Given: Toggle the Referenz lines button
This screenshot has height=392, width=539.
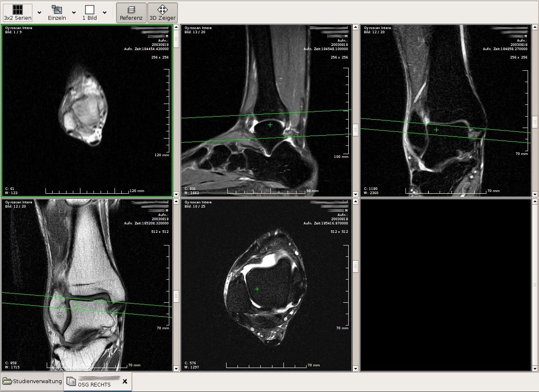Looking at the screenshot, I should (131, 13).
